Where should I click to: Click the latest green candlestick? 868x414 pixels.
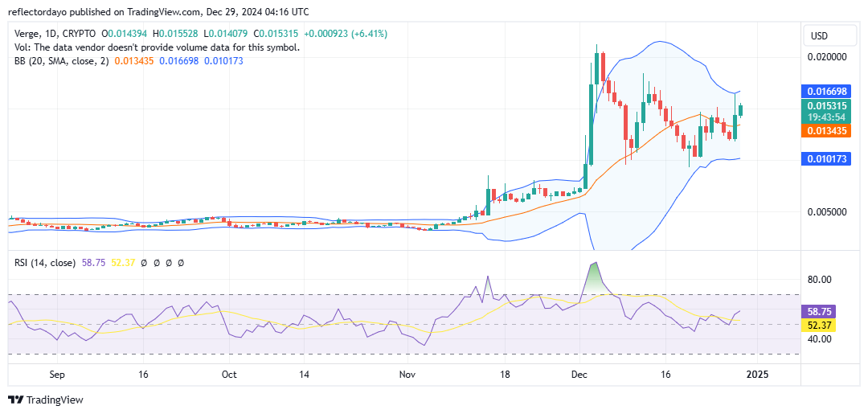point(741,110)
